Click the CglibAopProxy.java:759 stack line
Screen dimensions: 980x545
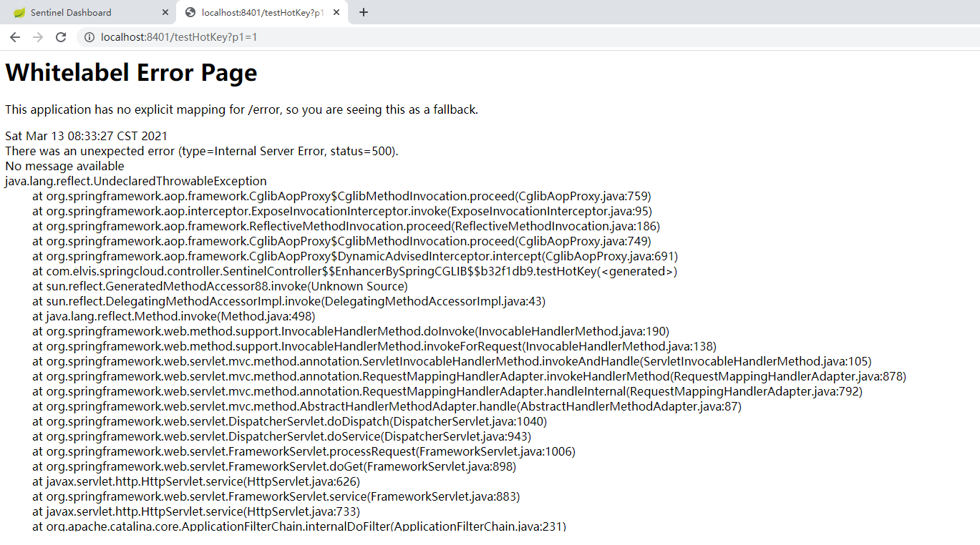[x=341, y=196]
